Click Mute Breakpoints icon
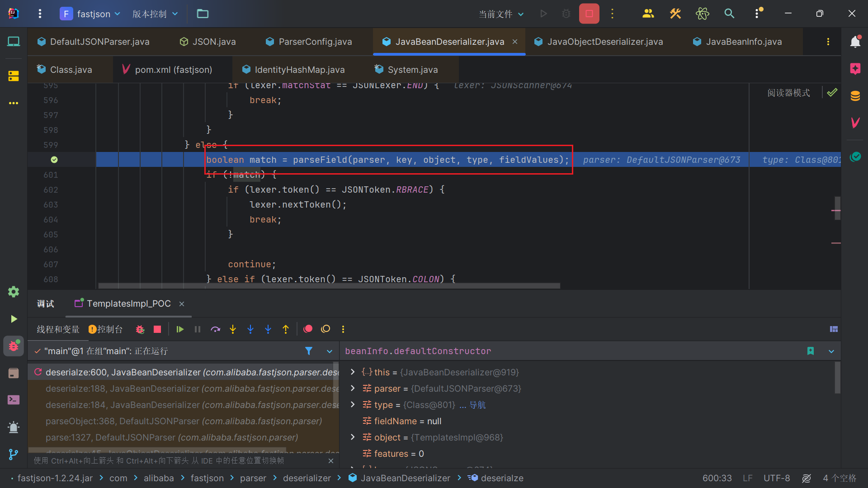This screenshot has height=488, width=868. (x=325, y=329)
